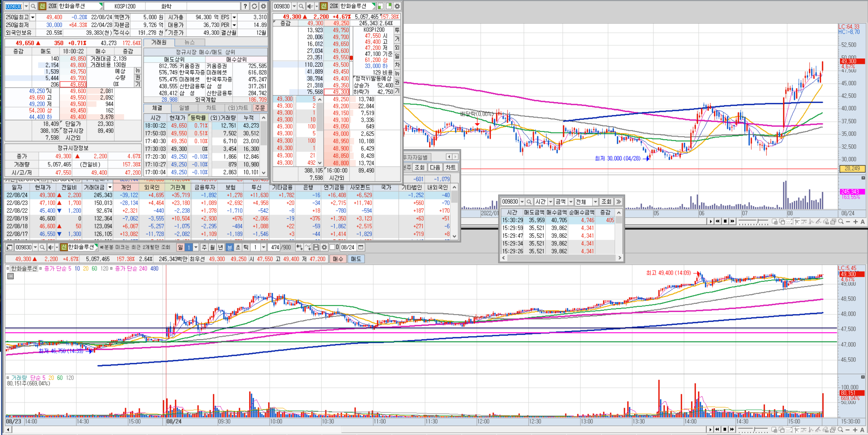Open the top-left stock code 009830 dropdown
Screen dimensions: 868x435
[26, 6]
